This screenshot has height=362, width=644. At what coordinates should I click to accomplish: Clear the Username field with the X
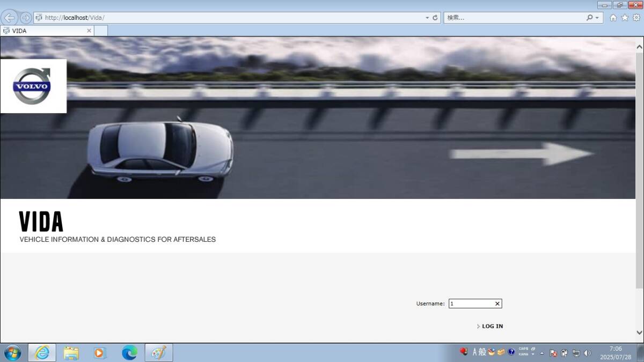pyautogui.click(x=497, y=304)
